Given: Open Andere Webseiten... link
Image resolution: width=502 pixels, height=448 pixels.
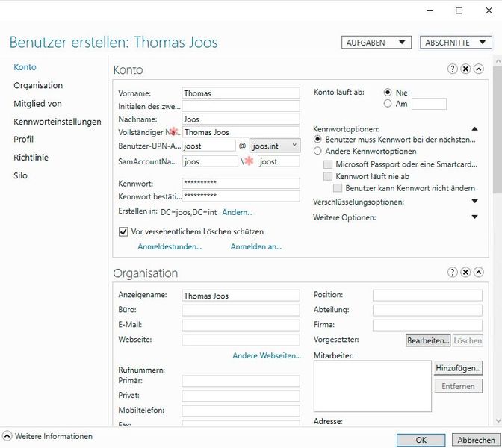Looking at the screenshot, I should pos(267,356).
